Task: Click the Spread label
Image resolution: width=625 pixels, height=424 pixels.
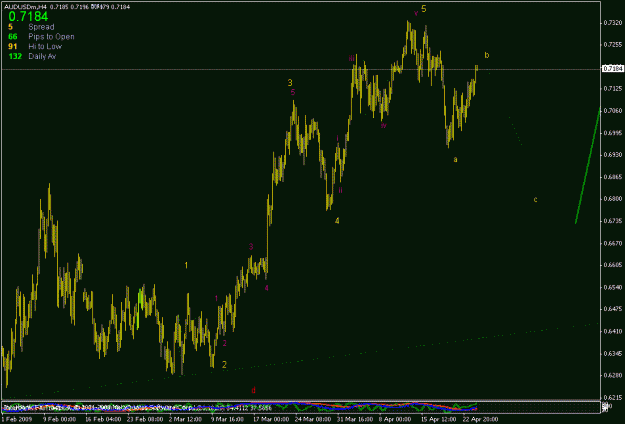Action: pyautogui.click(x=41, y=27)
